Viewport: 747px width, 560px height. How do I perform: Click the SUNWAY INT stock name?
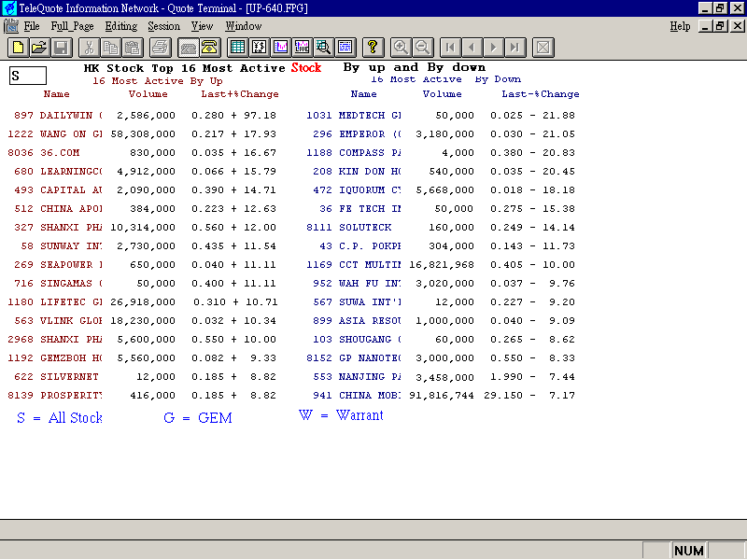pyautogui.click(x=71, y=245)
